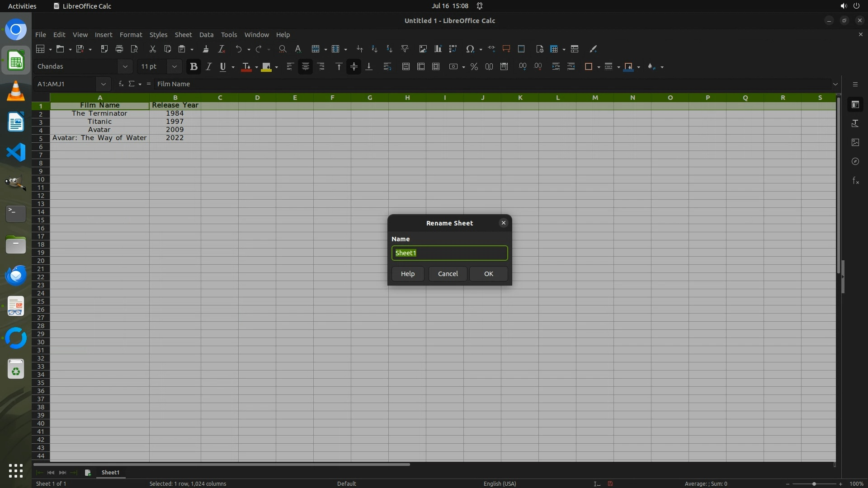Click the Function Wizard fx icon

coord(121,84)
